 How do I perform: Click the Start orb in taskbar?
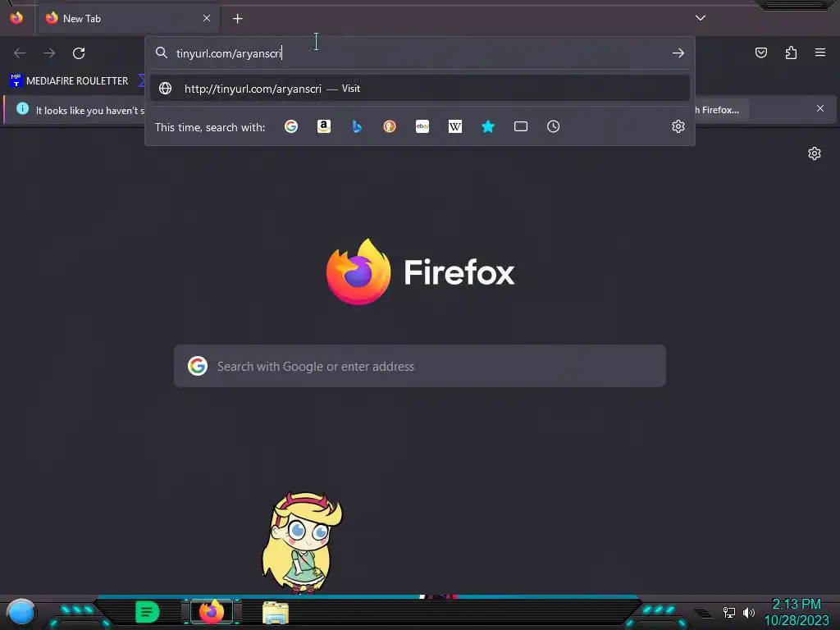coord(21,613)
